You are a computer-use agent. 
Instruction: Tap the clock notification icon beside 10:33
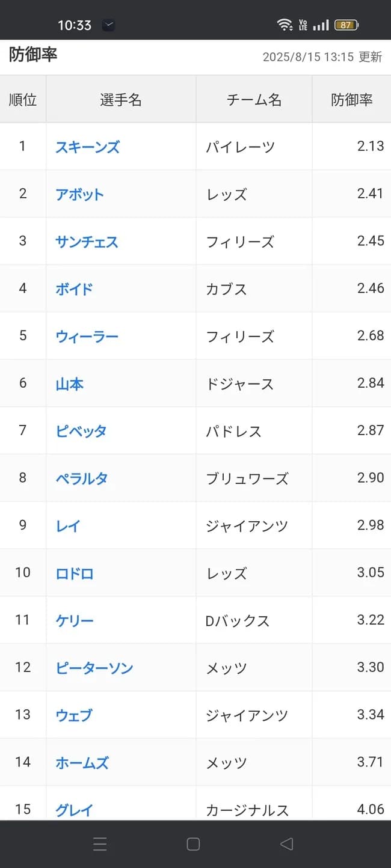[x=108, y=23]
